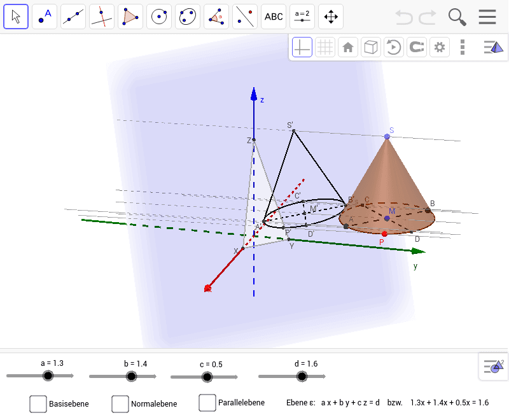Select the a=2 slider tool
Image resolution: width=509 pixels, height=420 pixels.
pyautogui.click(x=302, y=17)
